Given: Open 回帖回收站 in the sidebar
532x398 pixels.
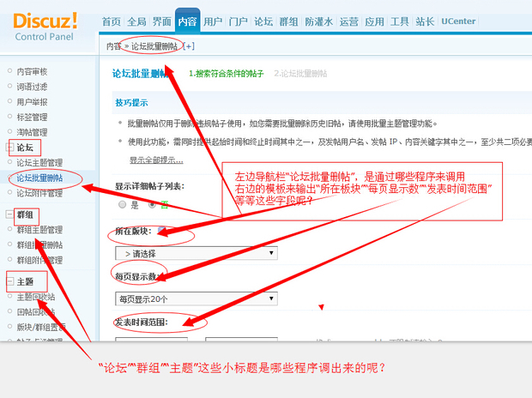Looking at the screenshot, I should coord(36,312).
